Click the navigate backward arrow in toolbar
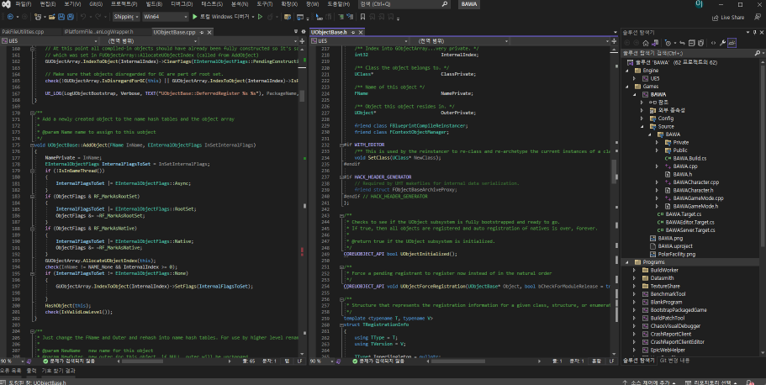The height and width of the screenshot is (385, 766). pos(10,17)
